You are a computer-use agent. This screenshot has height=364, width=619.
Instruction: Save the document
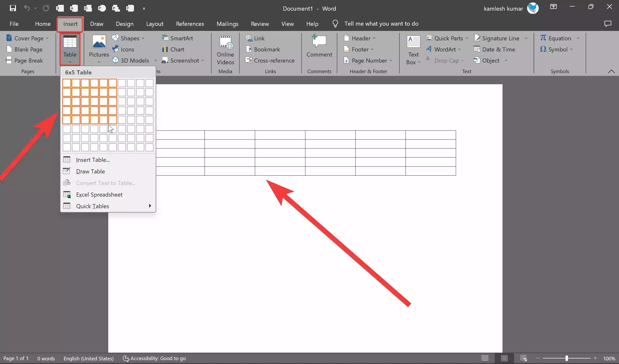pos(13,8)
